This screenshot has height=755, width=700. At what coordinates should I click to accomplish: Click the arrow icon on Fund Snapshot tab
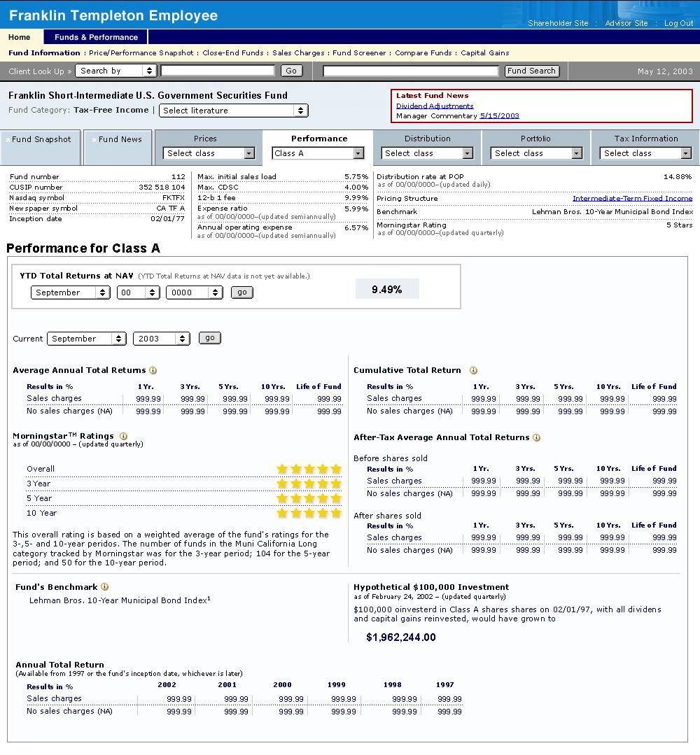[8, 140]
